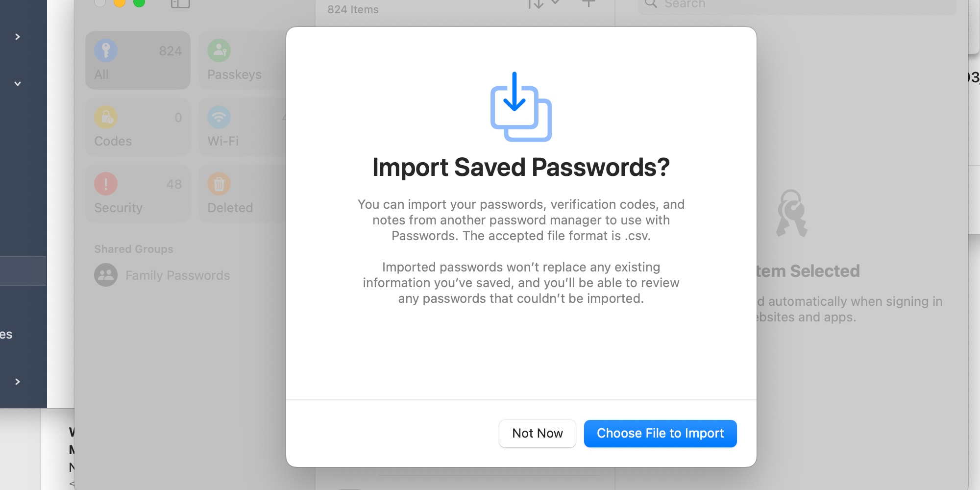
Task: Collapse the dark sidebar chevron-down
Action: pyautogui.click(x=18, y=83)
